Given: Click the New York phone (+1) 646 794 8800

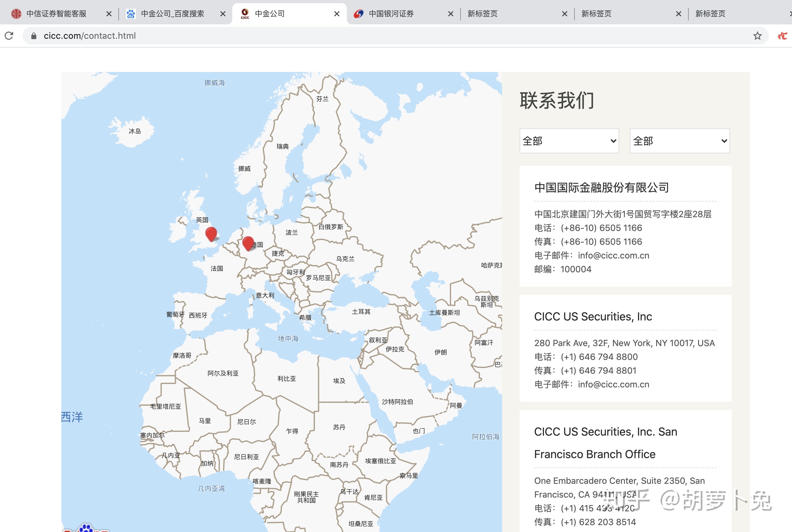Looking at the screenshot, I should click(x=599, y=356).
